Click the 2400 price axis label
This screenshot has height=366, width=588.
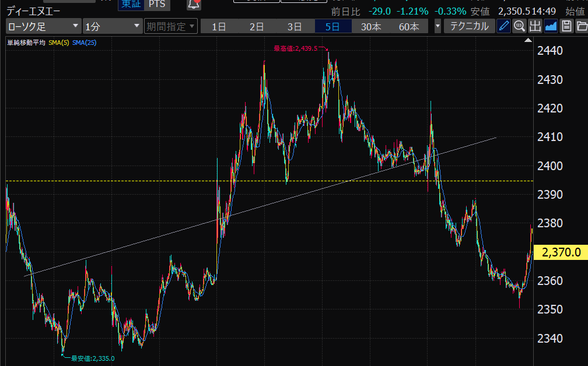click(x=550, y=166)
